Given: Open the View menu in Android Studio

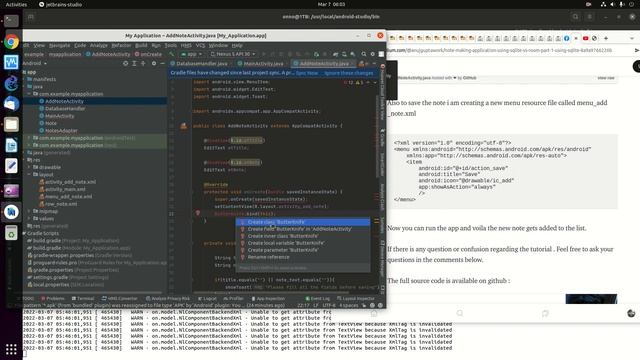Looking at the screenshot, I should pos(39,45).
